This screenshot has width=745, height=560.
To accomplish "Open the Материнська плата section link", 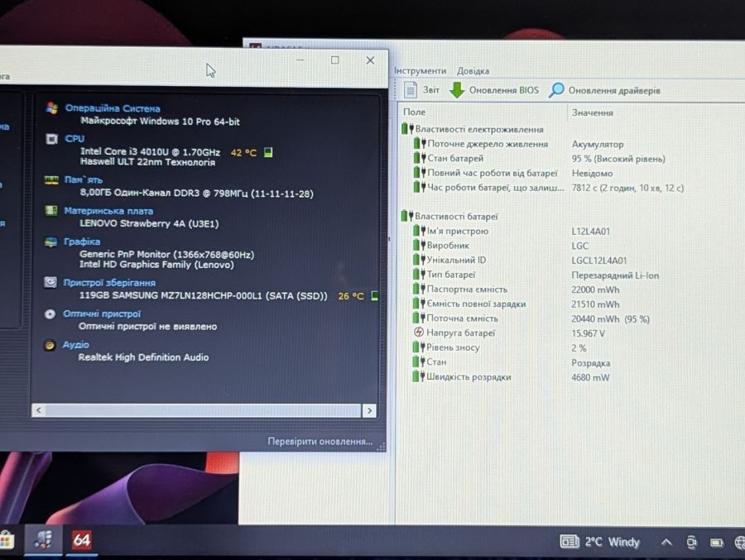I will click(108, 211).
